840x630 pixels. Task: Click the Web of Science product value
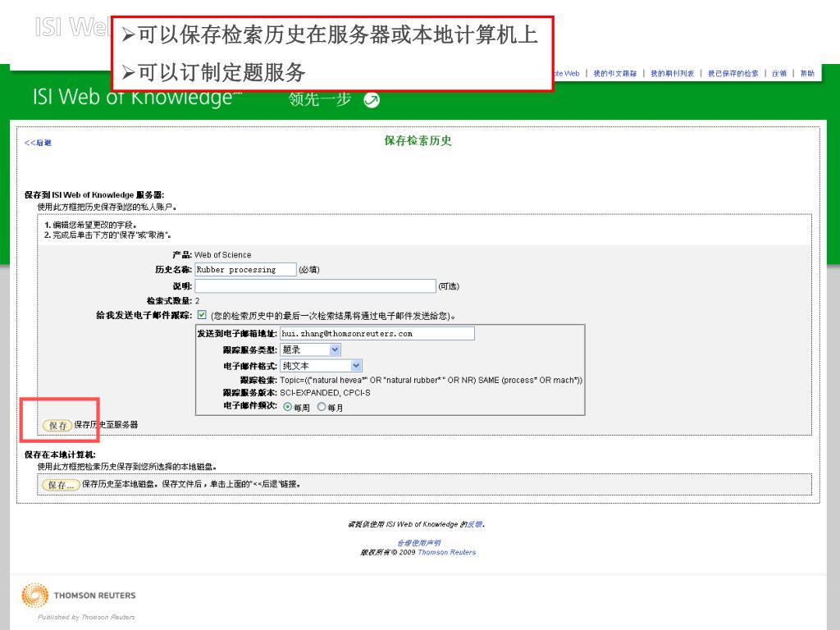tap(223, 255)
